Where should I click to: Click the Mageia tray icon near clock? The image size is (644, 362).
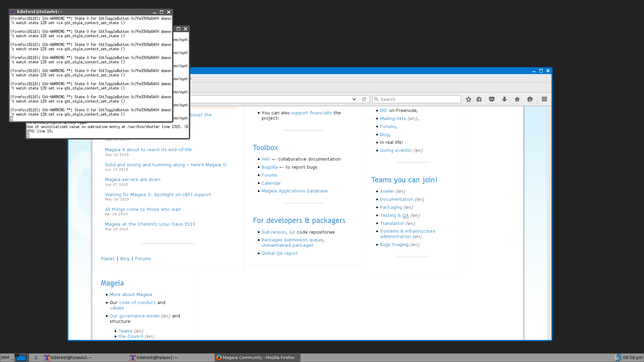point(618,358)
